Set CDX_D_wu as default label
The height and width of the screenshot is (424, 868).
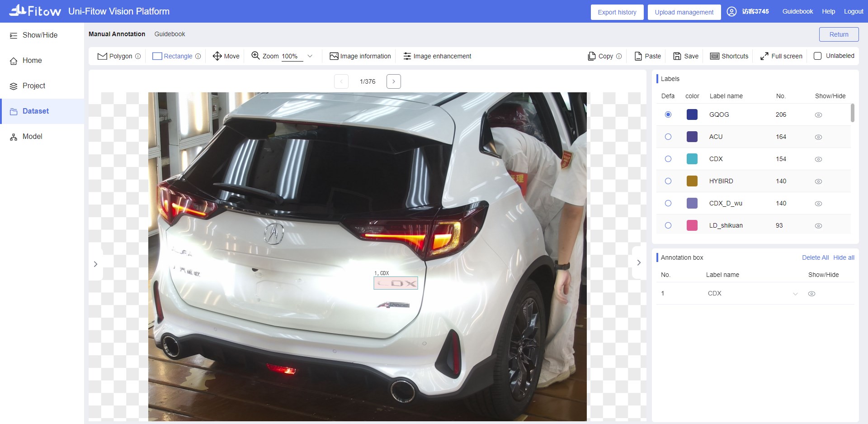point(668,203)
